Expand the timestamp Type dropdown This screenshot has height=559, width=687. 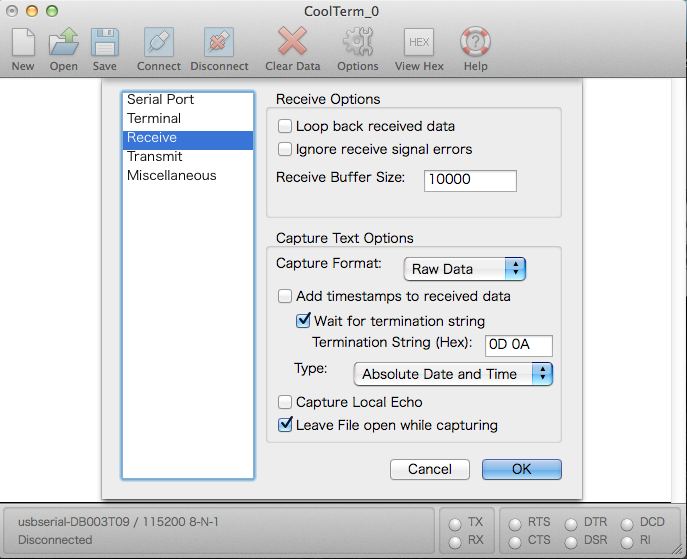pyautogui.click(x=453, y=374)
